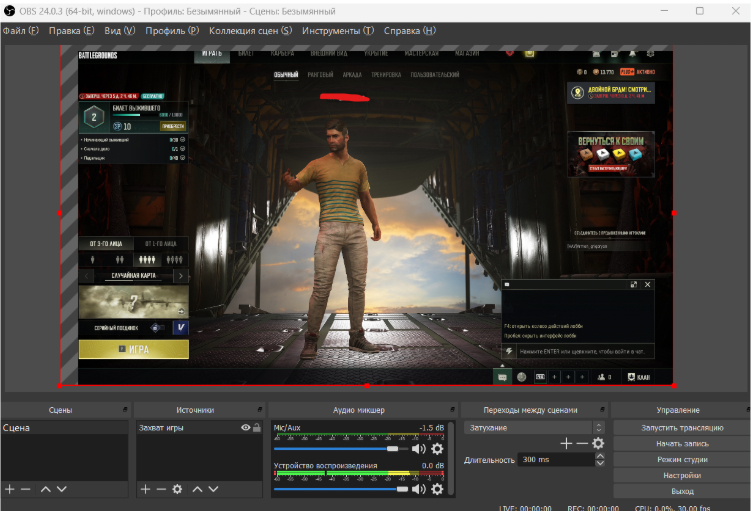Open source properties gear in Источники panel
Screen dimensions: 751x511
[177, 489]
